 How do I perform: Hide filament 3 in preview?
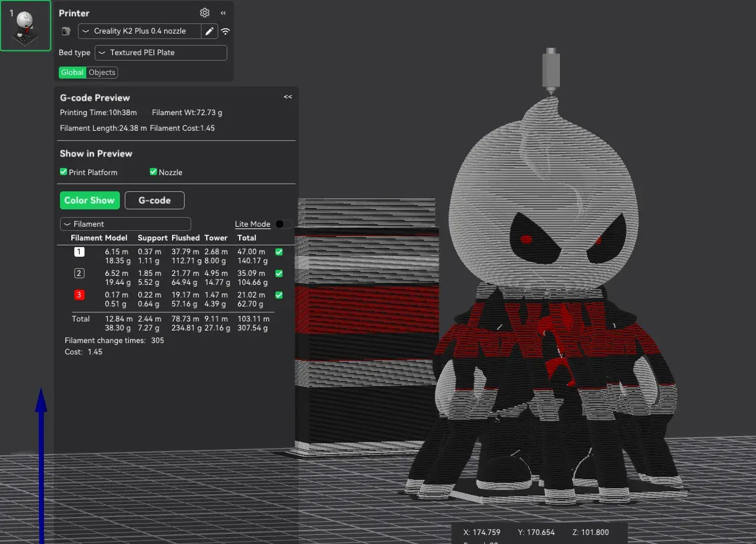point(279,295)
